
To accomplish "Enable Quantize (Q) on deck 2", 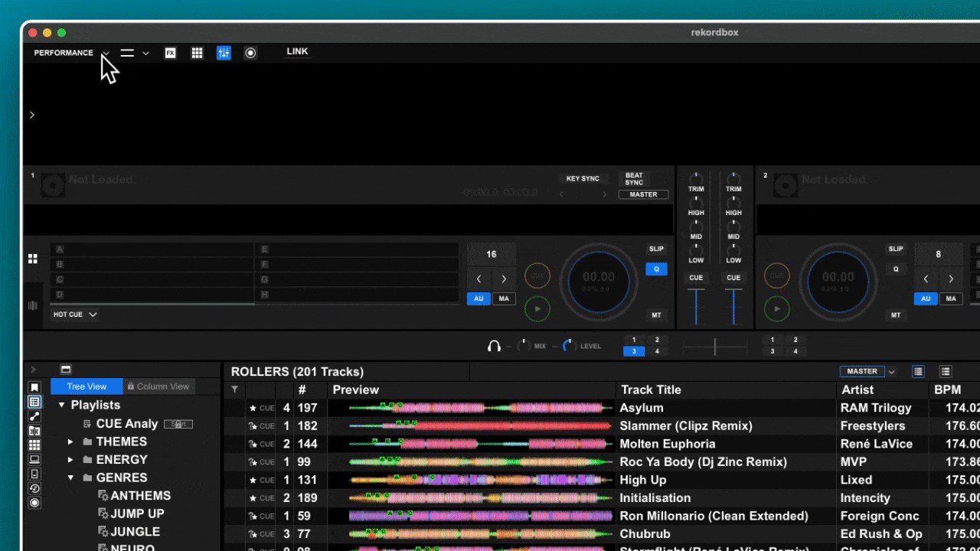I will click(x=896, y=269).
